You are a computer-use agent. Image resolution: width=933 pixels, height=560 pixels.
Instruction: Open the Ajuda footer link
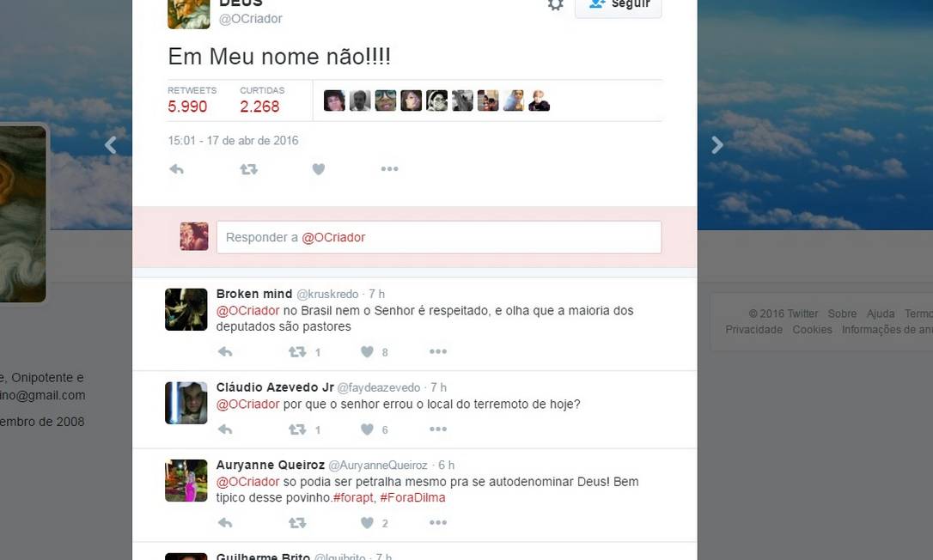(x=881, y=313)
